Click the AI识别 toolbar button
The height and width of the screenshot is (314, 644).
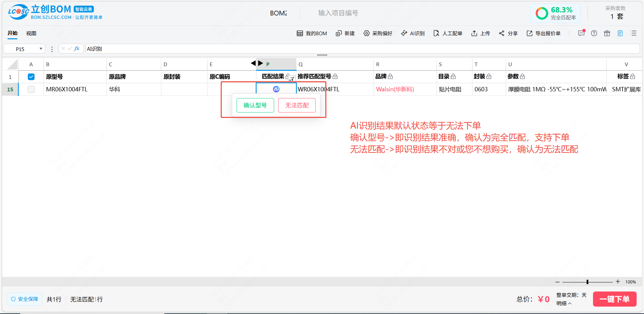[x=413, y=33]
